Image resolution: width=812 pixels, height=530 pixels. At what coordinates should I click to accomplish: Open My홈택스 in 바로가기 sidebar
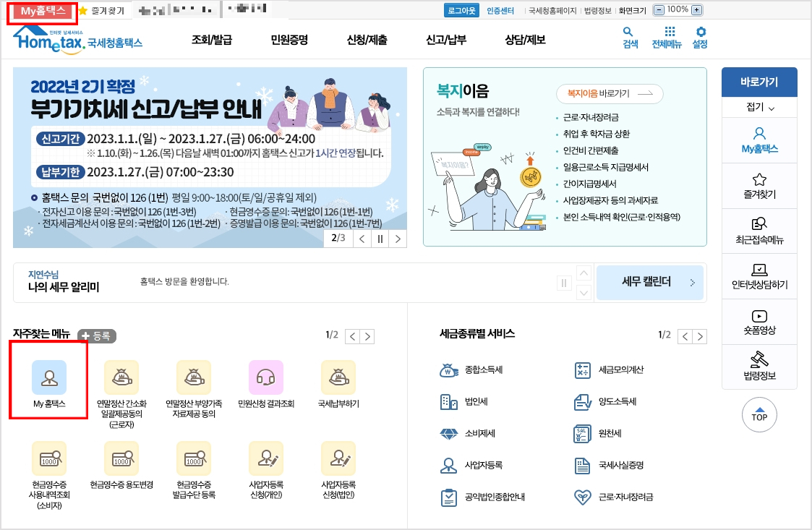point(759,140)
